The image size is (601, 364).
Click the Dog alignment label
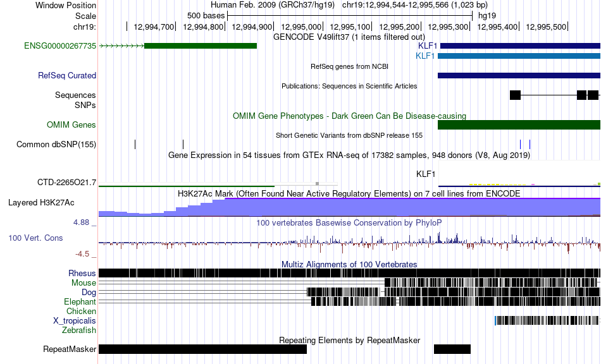click(89, 293)
